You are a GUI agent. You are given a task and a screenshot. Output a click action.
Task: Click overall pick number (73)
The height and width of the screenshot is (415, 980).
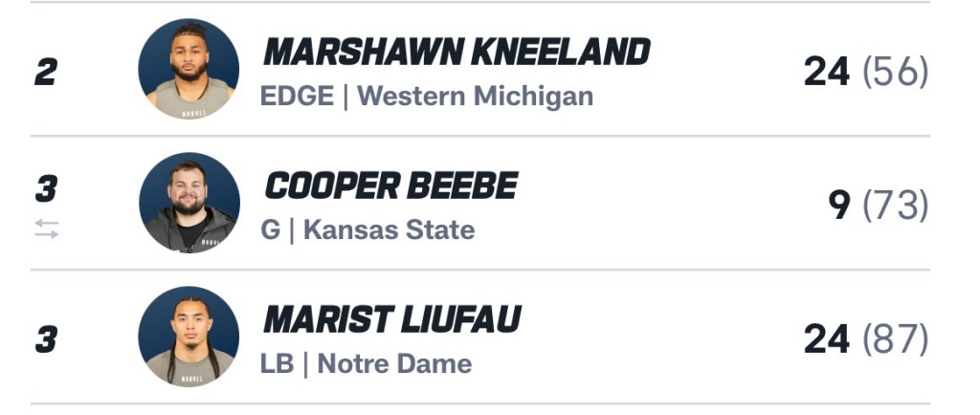click(x=895, y=207)
